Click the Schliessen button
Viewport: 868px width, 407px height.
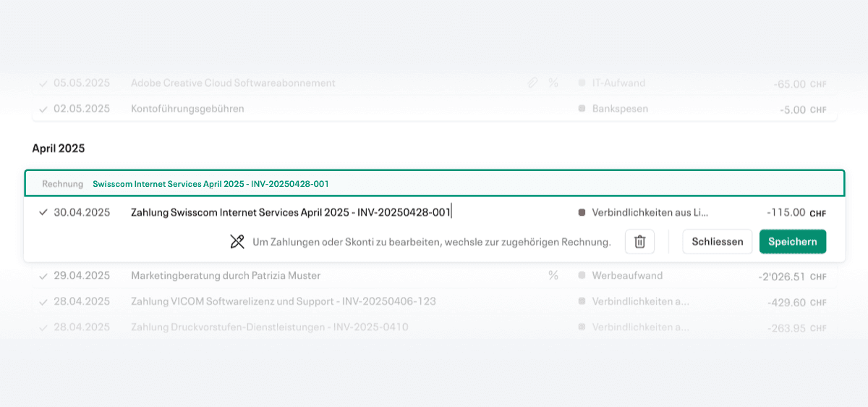coord(718,242)
